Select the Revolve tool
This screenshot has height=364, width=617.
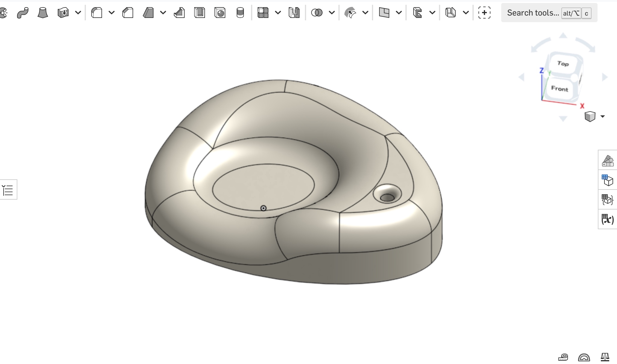pyautogui.click(x=3, y=13)
